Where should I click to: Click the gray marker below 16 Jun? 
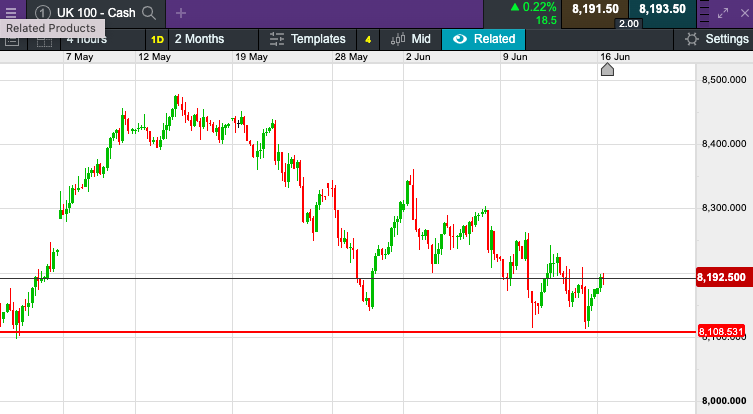[607, 68]
